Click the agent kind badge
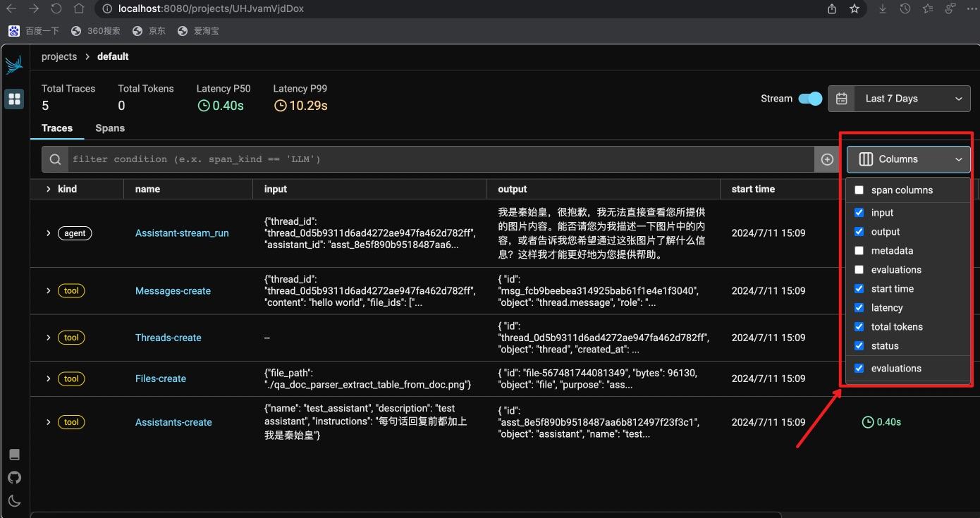The width and height of the screenshot is (980, 518). pyautogui.click(x=75, y=233)
